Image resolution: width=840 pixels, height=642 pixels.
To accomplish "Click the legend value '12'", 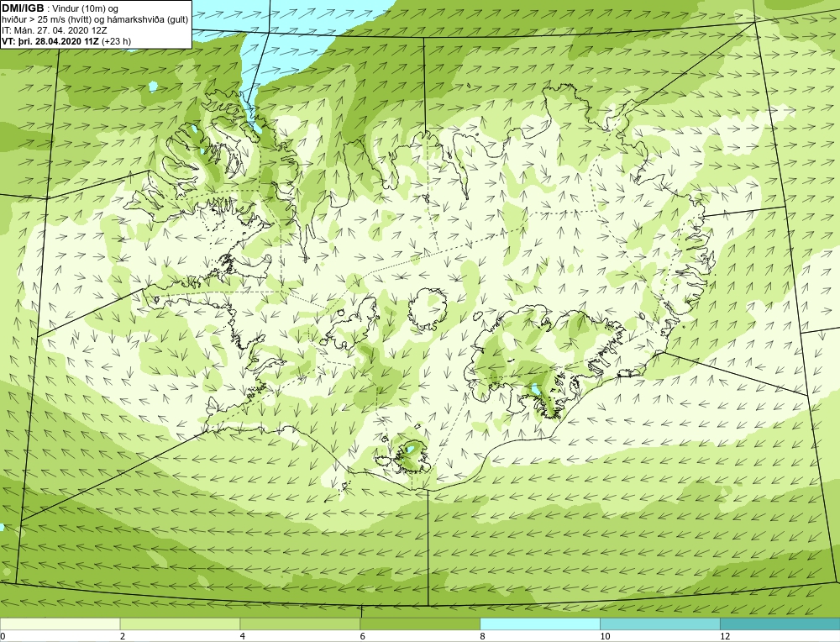I will (725, 636).
